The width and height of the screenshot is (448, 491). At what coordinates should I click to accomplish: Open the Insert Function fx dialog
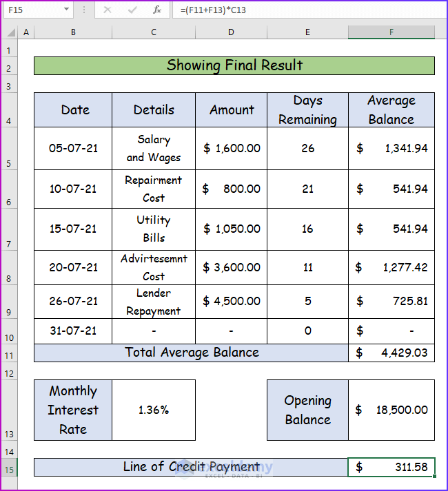pyautogui.click(x=156, y=10)
